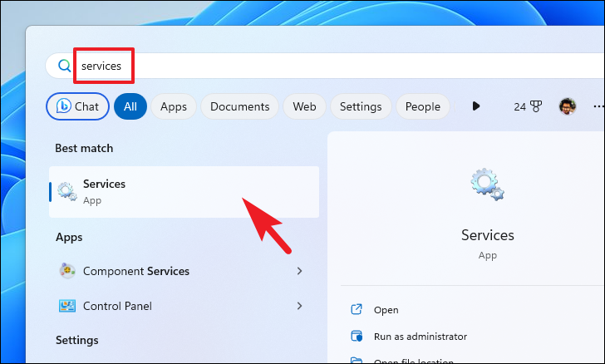Image resolution: width=605 pixels, height=364 pixels.
Task: Click the user profile avatar
Action: 568,106
